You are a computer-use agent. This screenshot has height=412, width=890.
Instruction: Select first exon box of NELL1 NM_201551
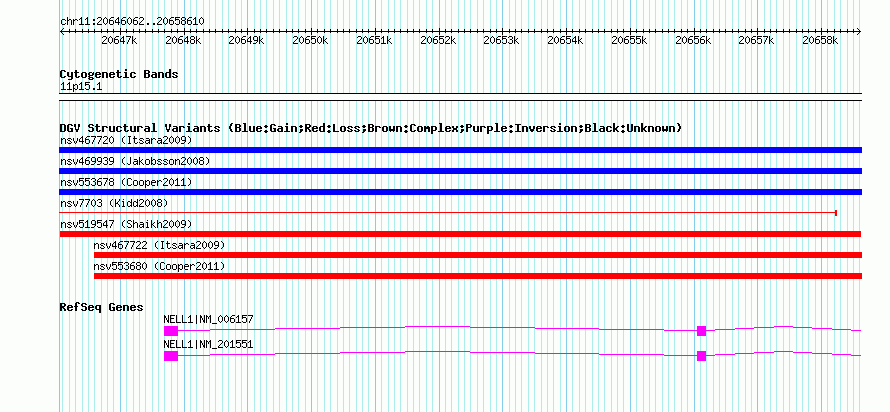point(171,356)
